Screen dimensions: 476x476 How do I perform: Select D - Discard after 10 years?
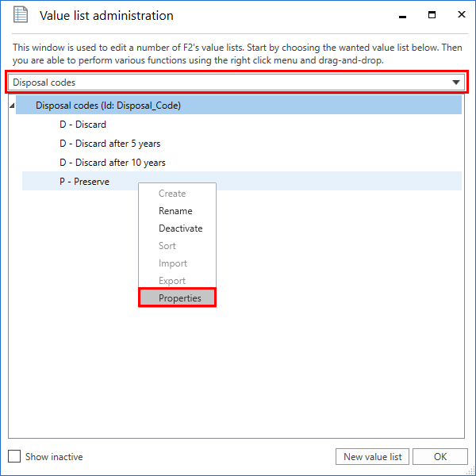point(112,163)
